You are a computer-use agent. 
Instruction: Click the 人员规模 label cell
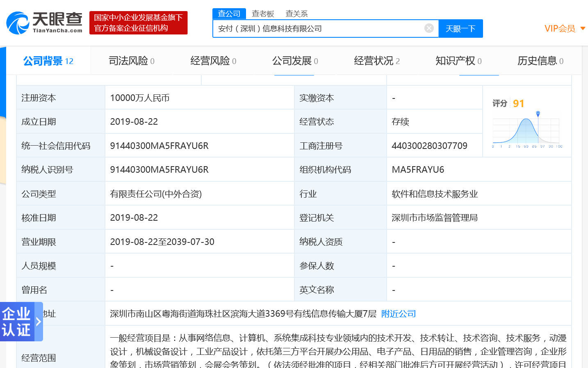point(61,266)
